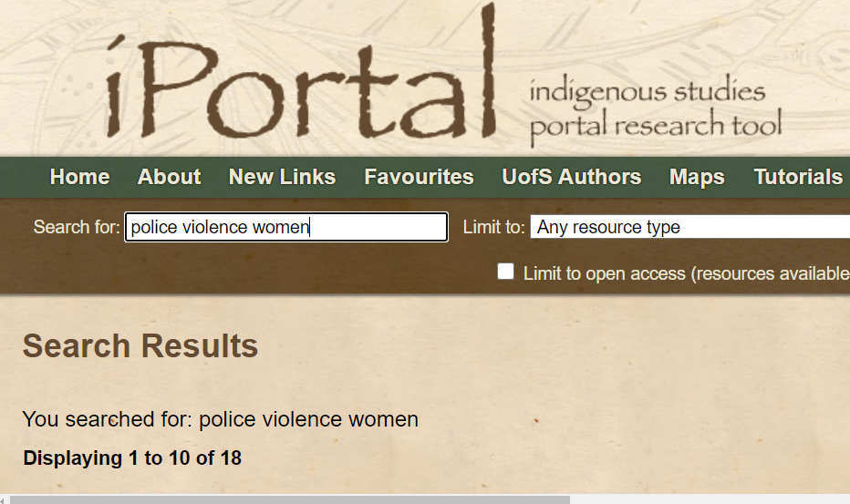Image resolution: width=850 pixels, height=504 pixels.
Task: Click the 'indigenous studies portal research tool' tagline
Action: coord(656,110)
